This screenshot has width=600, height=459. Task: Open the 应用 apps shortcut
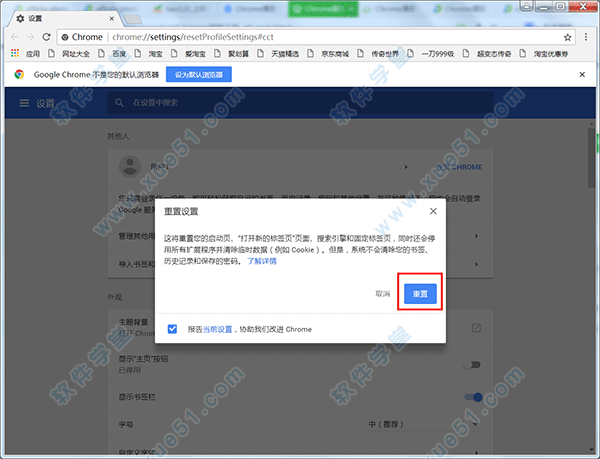pyautogui.click(x=25, y=54)
